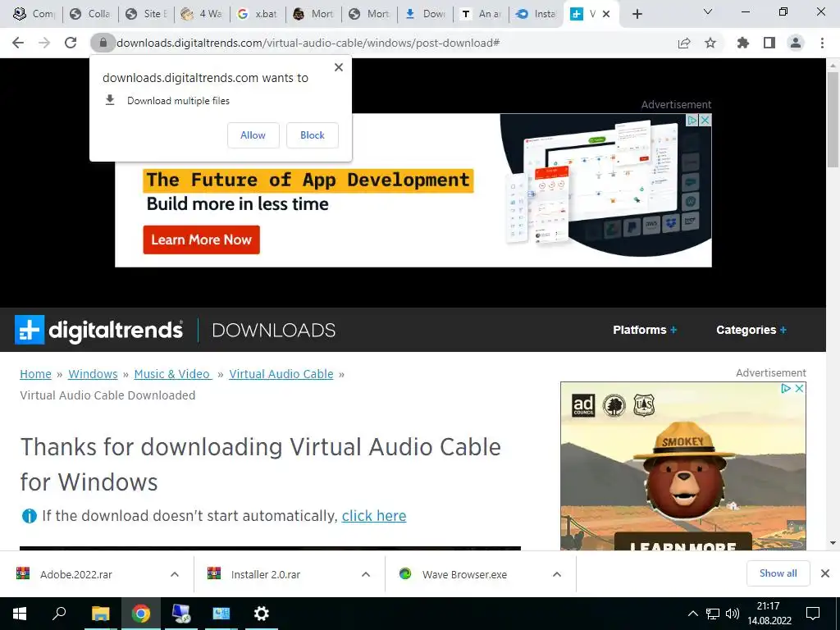Expand options for Installer 2.0.rar download
This screenshot has width=840, height=630.
point(366,574)
